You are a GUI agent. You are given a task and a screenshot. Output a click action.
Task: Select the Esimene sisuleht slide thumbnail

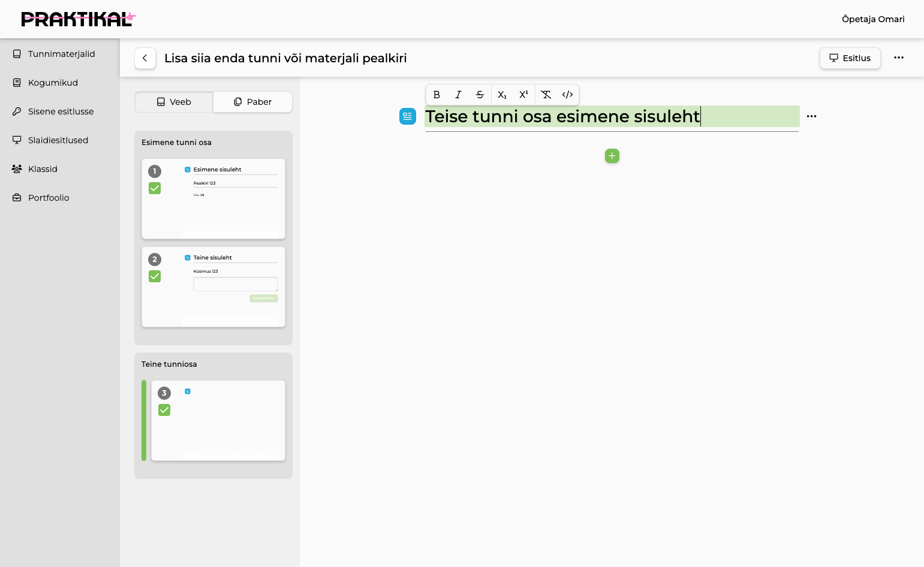click(x=213, y=199)
